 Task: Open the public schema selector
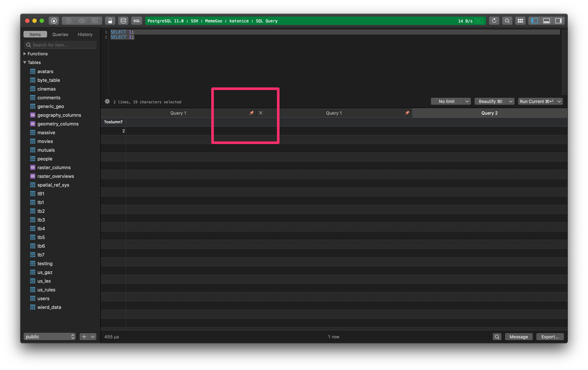pyautogui.click(x=49, y=337)
